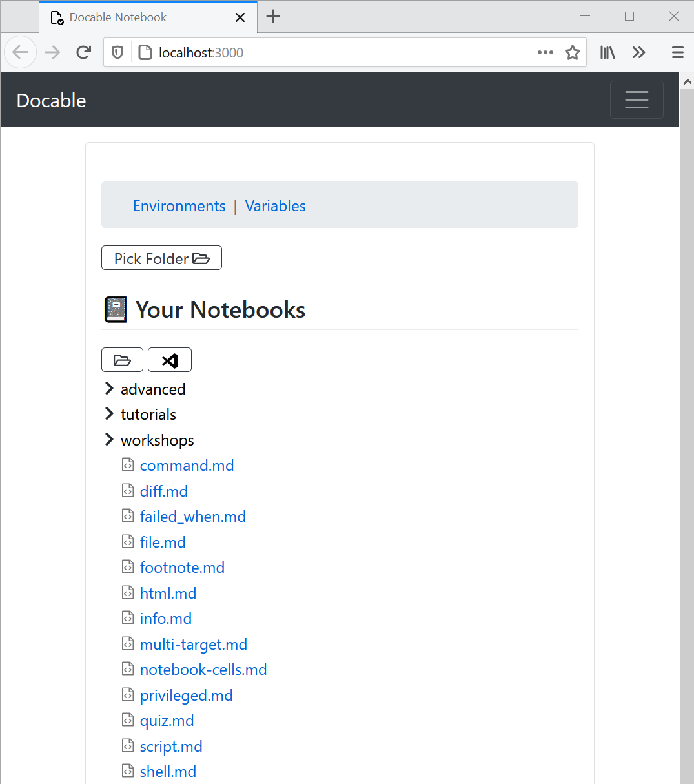Click file icon beside privileged.md
The width and height of the screenshot is (694, 784).
[128, 694]
